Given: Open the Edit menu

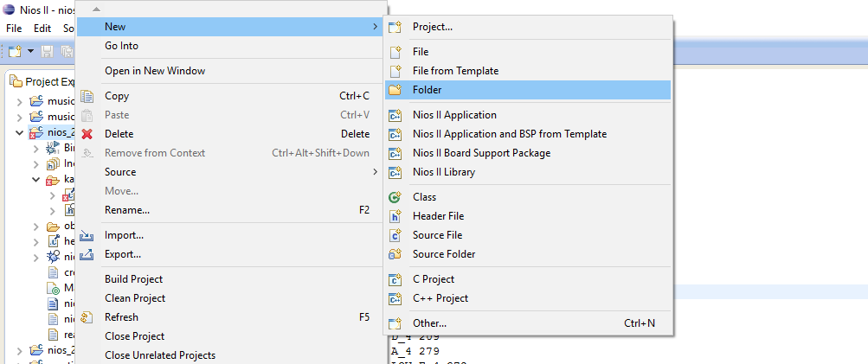Looking at the screenshot, I should tap(42, 29).
